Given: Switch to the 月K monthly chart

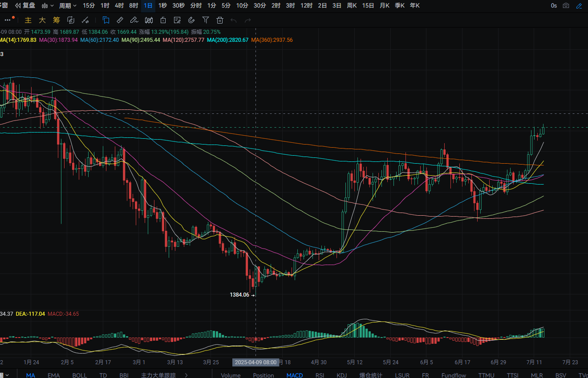Looking at the screenshot, I should tap(385, 6).
